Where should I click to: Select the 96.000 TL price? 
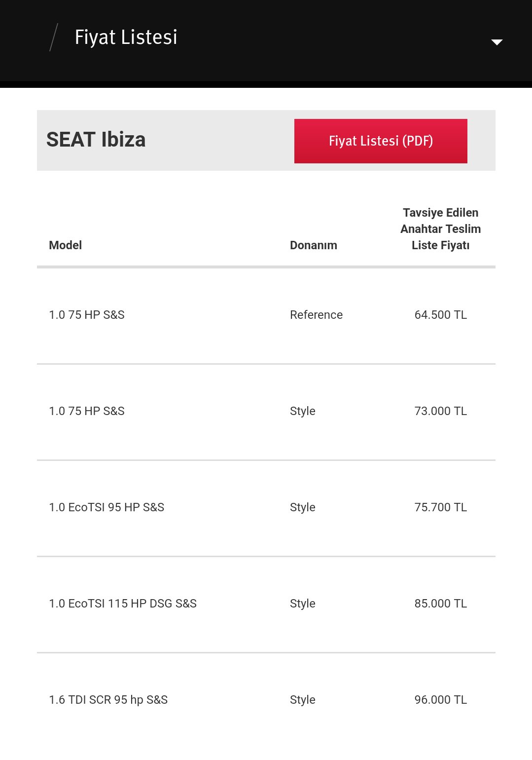(x=441, y=700)
